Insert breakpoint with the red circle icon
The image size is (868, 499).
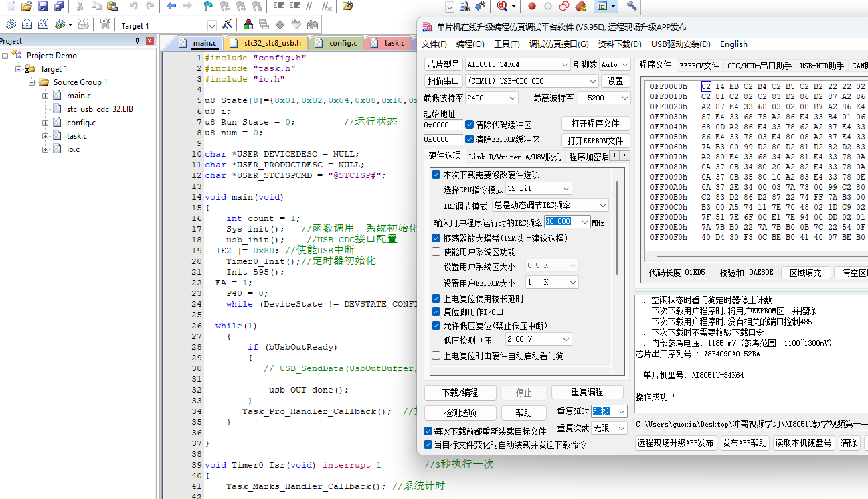(x=532, y=6)
